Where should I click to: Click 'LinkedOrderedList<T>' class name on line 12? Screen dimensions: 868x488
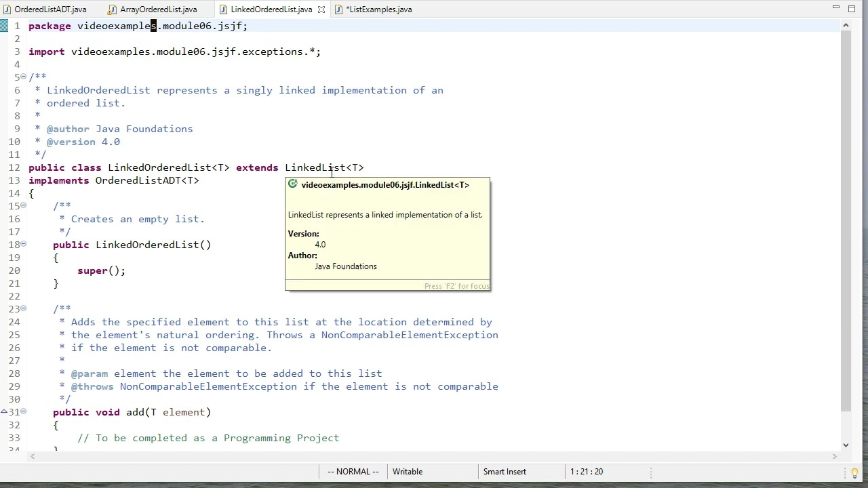pyautogui.click(x=169, y=167)
